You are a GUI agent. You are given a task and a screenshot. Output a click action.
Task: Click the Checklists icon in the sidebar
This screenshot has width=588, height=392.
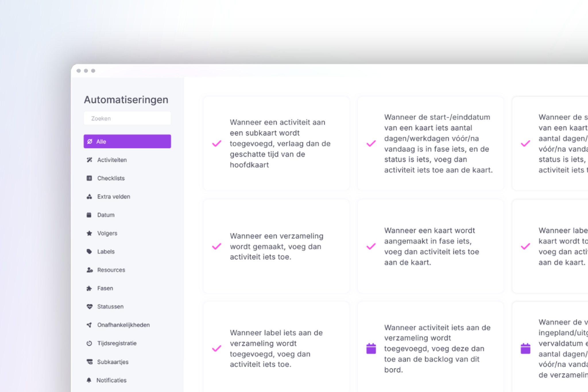tap(89, 178)
